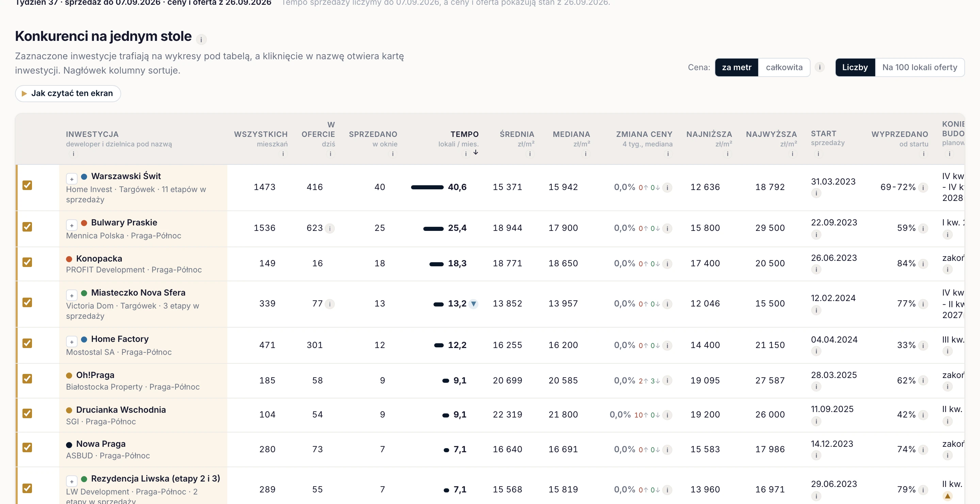
Task: Select Na 100 lokali oferty view
Action: coord(919,67)
